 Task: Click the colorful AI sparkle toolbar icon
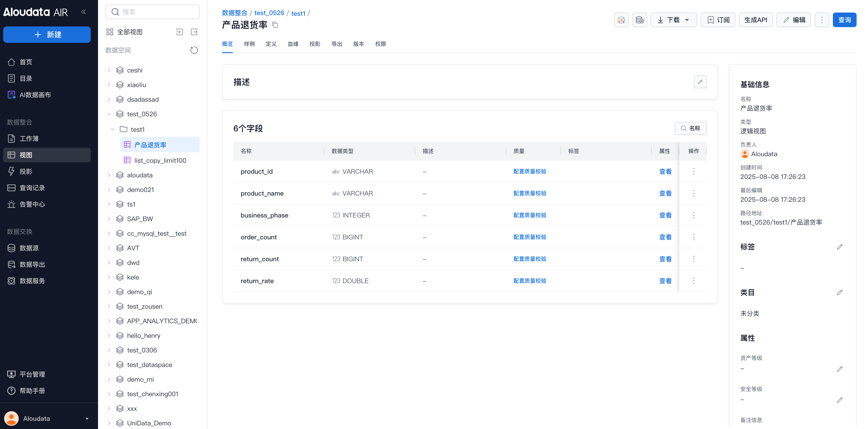[x=621, y=20]
